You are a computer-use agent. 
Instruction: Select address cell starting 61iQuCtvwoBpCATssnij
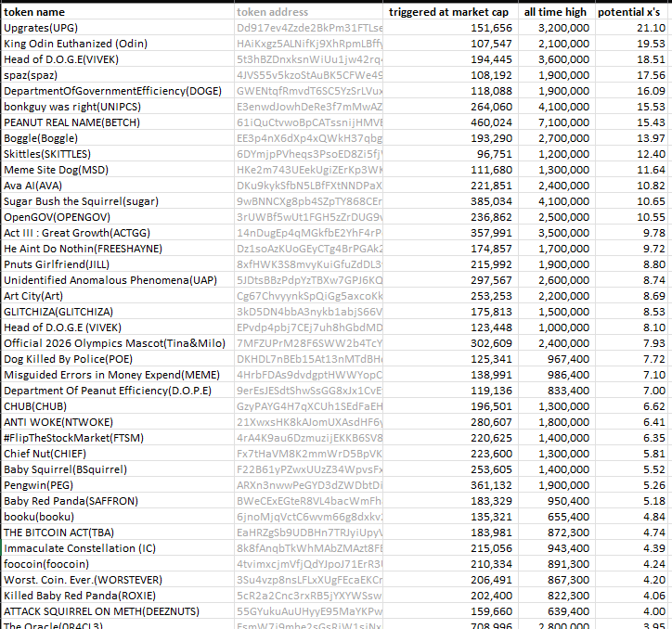point(308,122)
